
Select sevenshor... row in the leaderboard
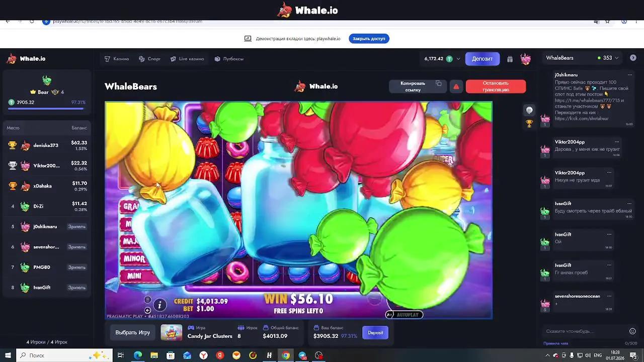pyautogui.click(x=47, y=247)
